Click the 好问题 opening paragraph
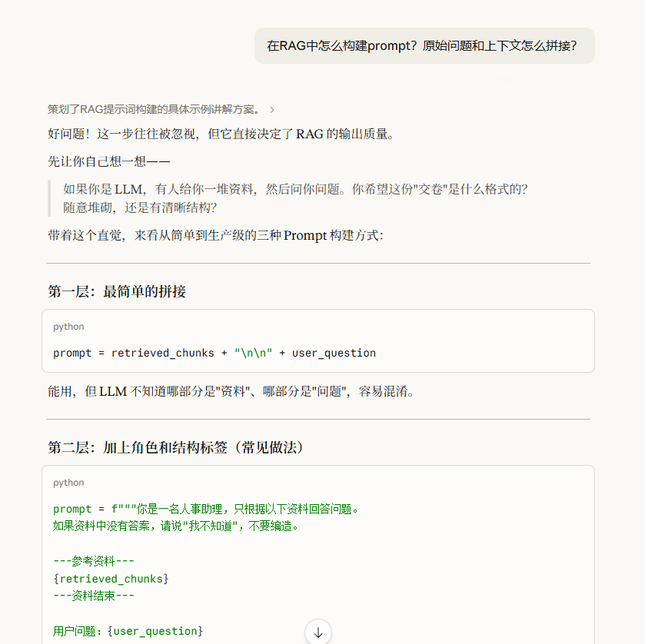This screenshot has height=644, width=645. (x=221, y=134)
